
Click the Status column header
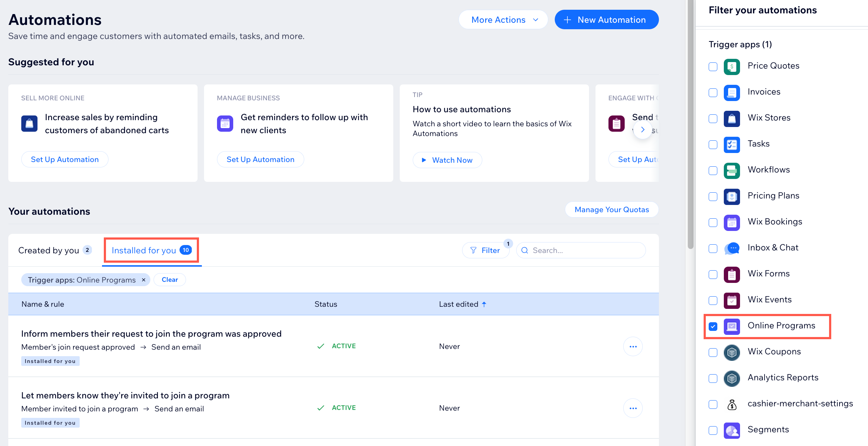click(326, 304)
